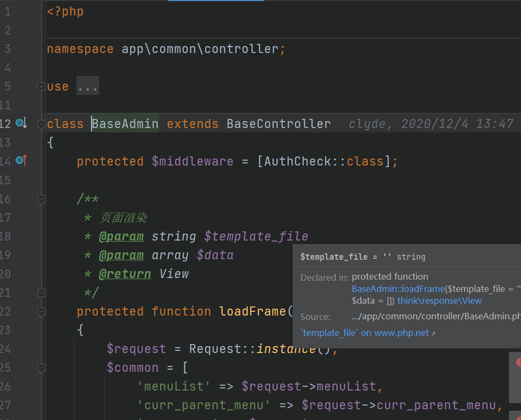
Task: Fold the doc comment at its end marker
Action: click(41, 292)
